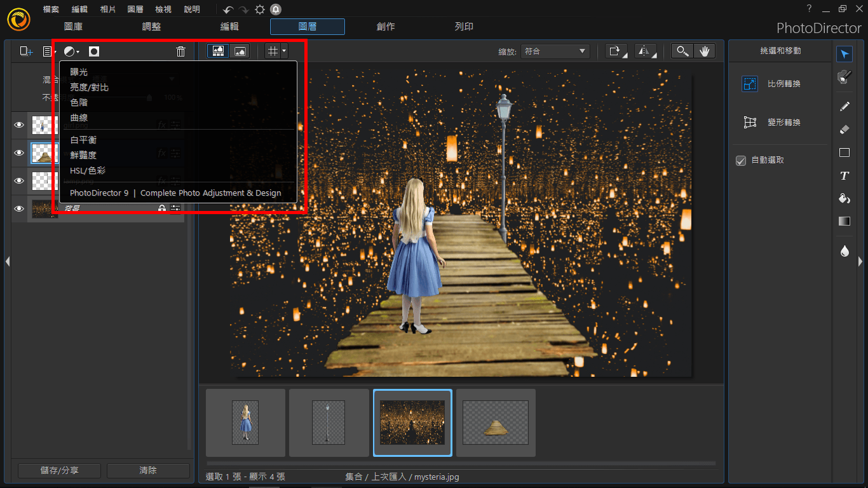
Task: Click the redo arrow icon
Action: [x=244, y=10]
